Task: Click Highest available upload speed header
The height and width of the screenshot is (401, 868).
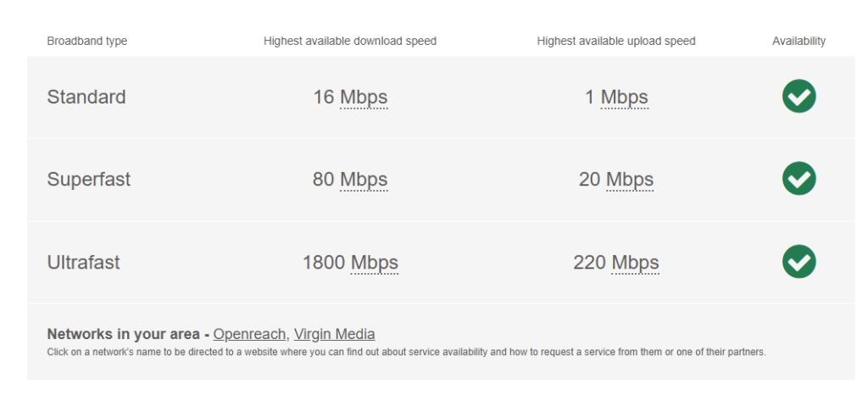Action: tap(616, 41)
